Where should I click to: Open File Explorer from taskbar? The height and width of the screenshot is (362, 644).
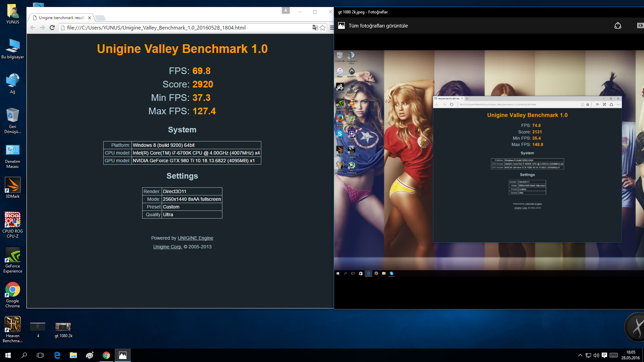[73, 355]
